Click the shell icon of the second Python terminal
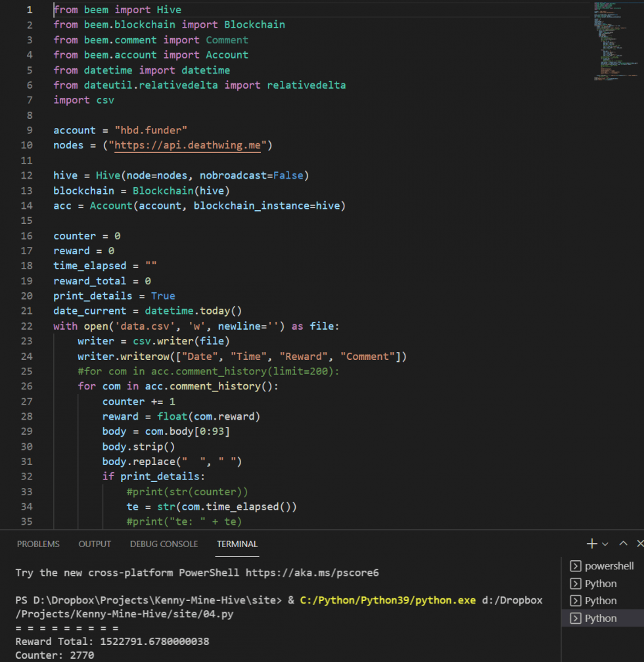 [577, 600]
